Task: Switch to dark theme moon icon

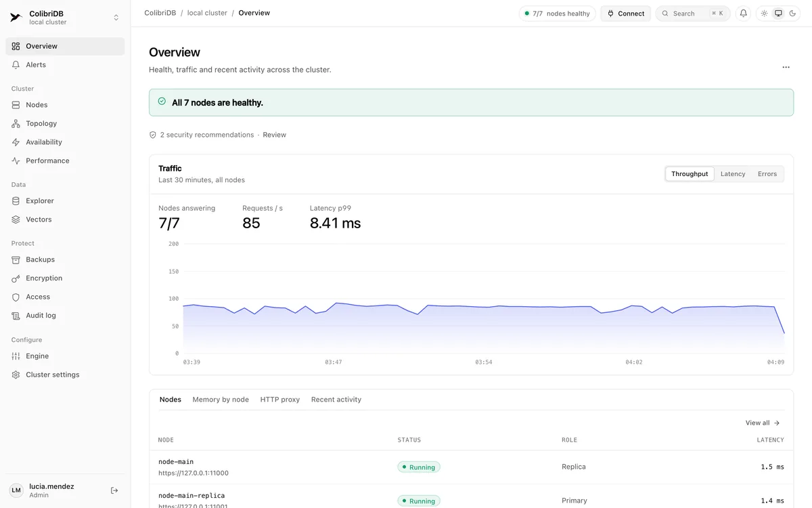Action: pyautogui.click(x=792, y=14)
